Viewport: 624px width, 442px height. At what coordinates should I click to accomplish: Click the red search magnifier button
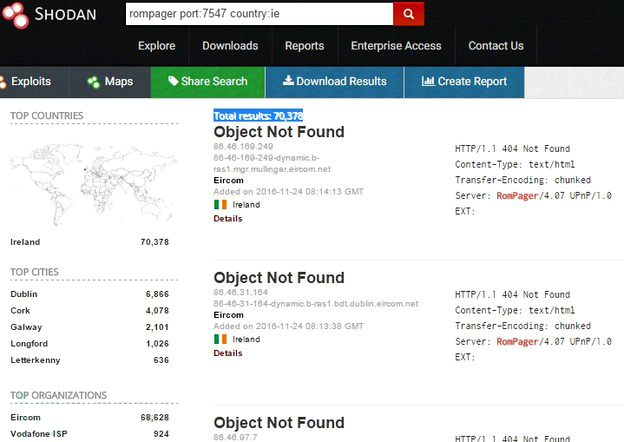coord(408,14)
